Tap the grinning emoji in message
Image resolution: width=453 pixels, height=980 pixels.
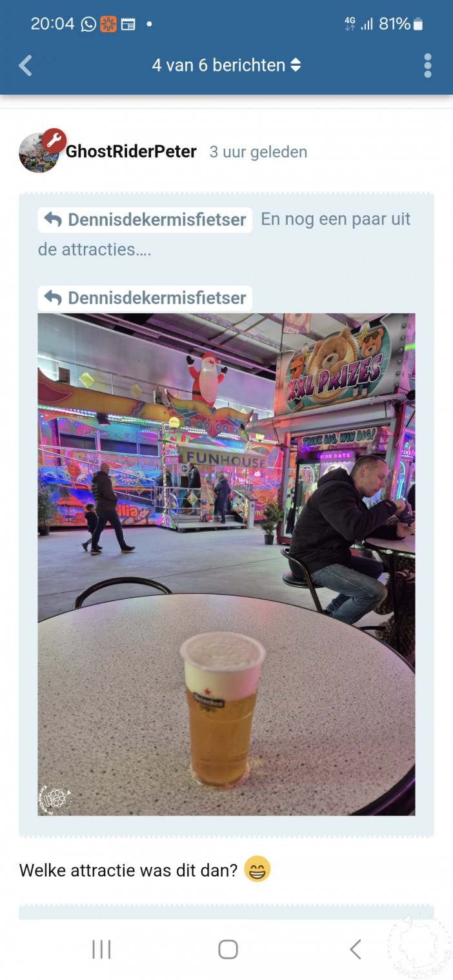click(257, 870)
